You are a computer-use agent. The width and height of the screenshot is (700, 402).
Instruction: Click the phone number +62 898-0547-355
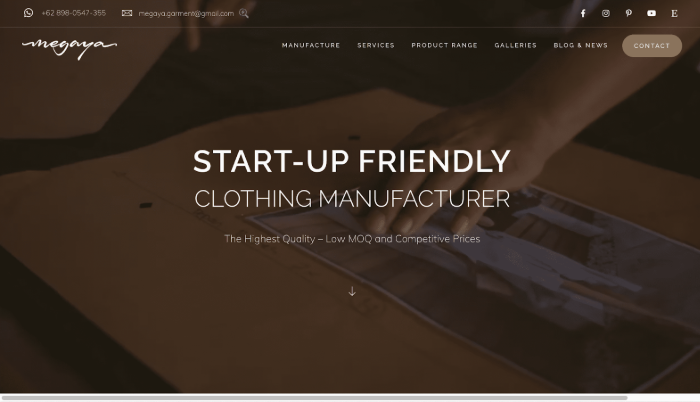[74, 13]
